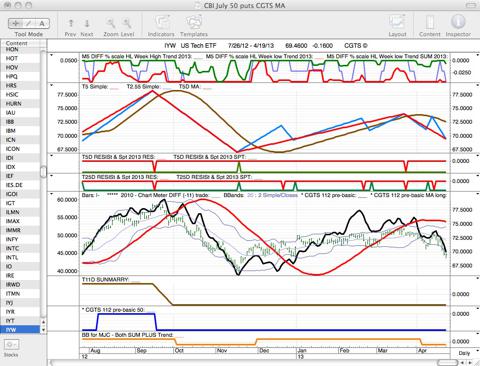
Task: Select the line drawing tool mode
Action: point(29,23)
